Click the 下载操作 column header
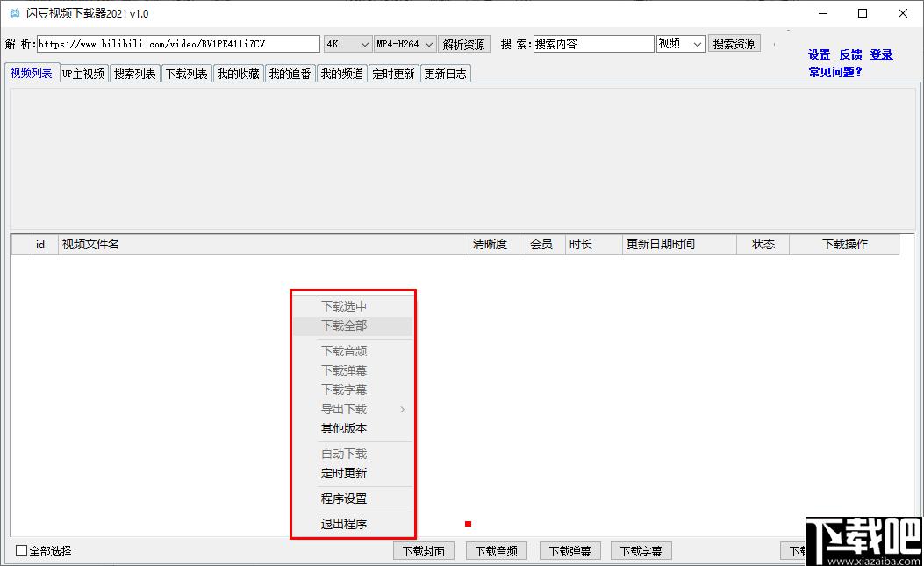Image resolution: width=924 pixels, height=566 pixels. click(844, 245)
